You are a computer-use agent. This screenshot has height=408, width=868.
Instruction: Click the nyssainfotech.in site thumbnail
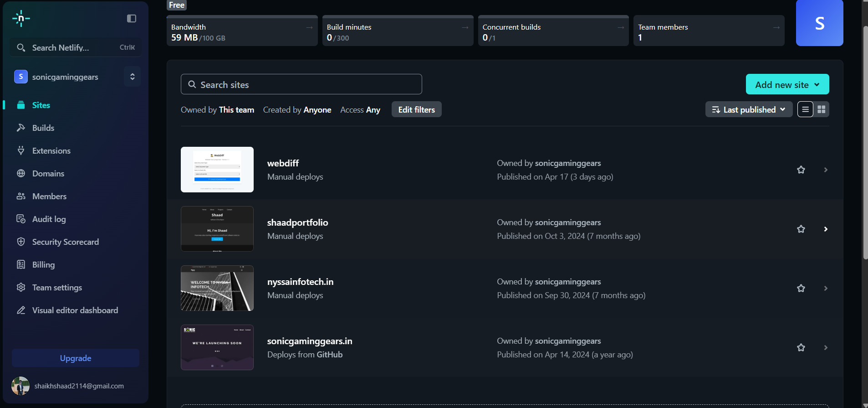pyautogui.click(x=217, y=288)
